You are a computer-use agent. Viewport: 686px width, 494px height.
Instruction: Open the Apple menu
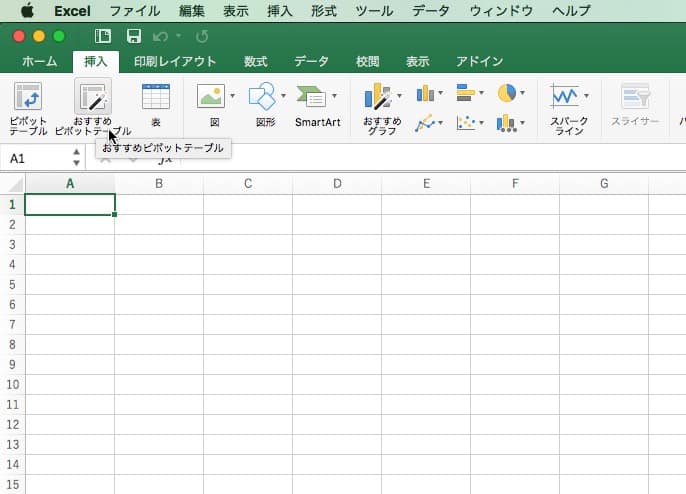26,11
